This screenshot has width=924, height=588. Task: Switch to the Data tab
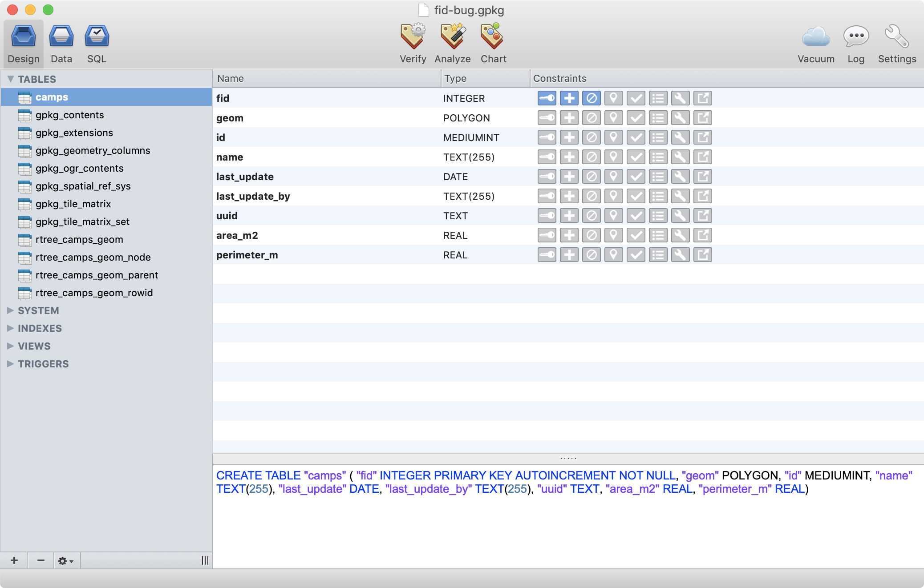coord(61,43)
